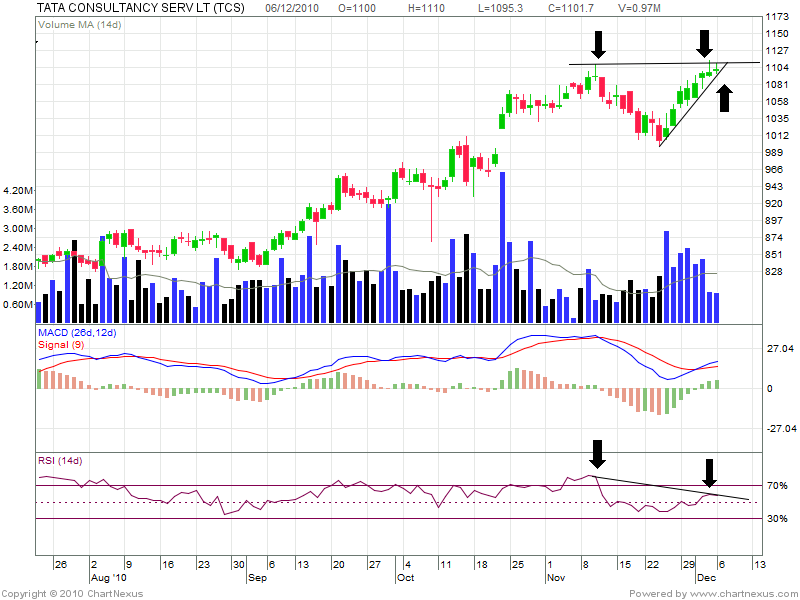Click the 70% overbought level label on RSI

777,486
